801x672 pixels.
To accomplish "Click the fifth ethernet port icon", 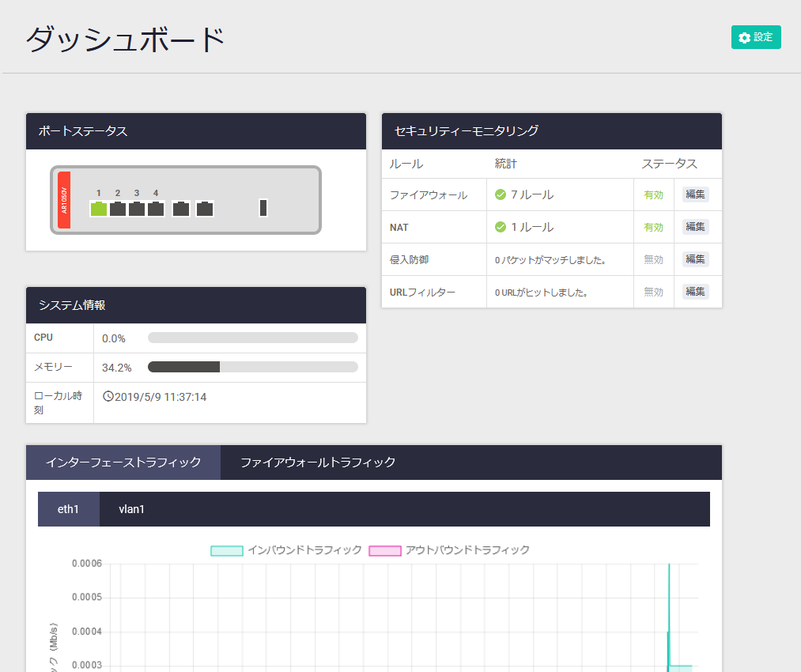I will (x=181, y=209).
